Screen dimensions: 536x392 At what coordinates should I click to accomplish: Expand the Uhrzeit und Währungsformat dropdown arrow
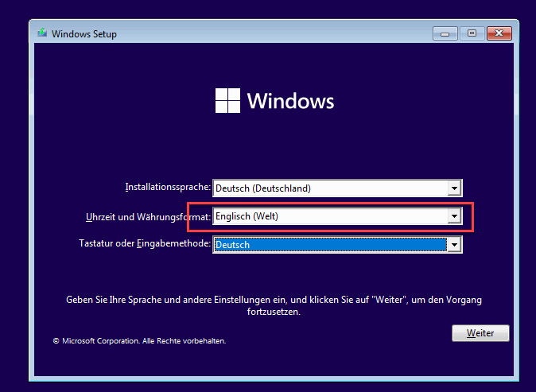point(454,216)
